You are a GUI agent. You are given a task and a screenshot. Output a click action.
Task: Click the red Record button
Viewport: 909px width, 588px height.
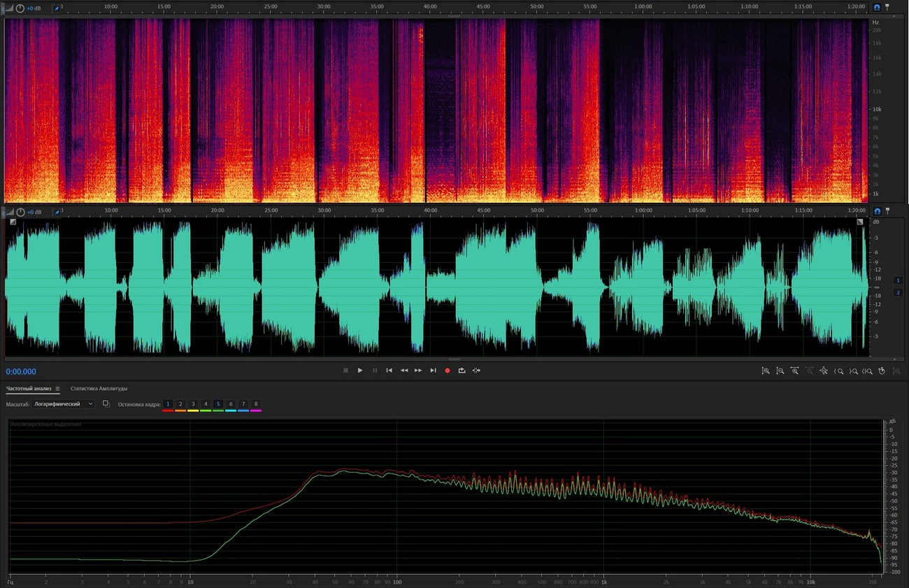(448, 371)
